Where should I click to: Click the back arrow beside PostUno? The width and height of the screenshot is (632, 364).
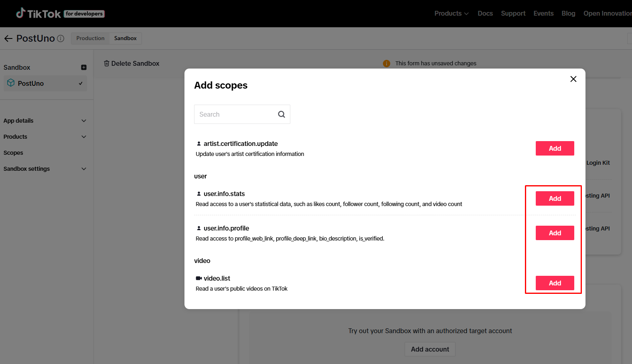(x=8, y=38)
